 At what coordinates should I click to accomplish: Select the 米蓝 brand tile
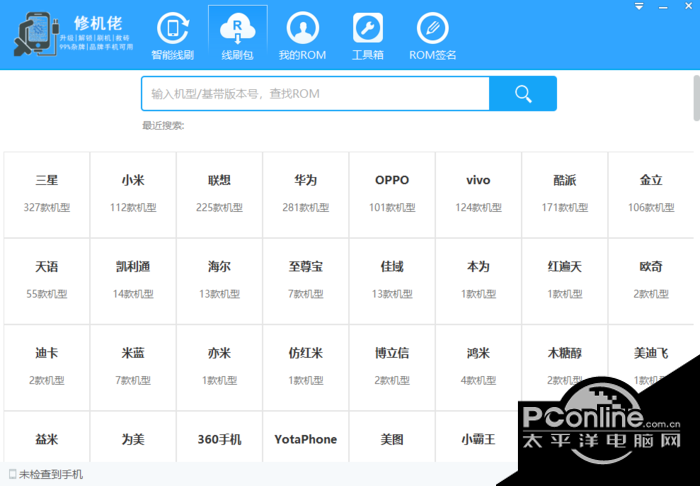pyautogui.click(x=133, y=368)
